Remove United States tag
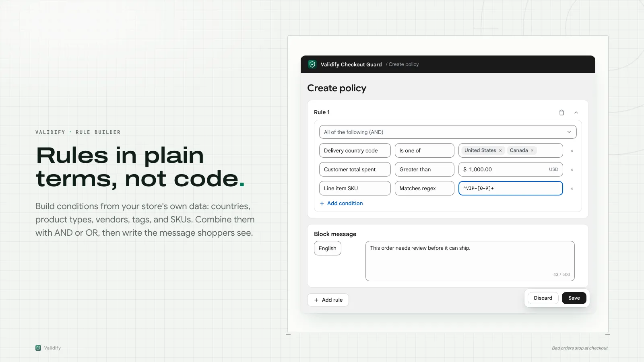Image resolution: width=644 pixels, height=362 pixels. [x=500, y=150]
